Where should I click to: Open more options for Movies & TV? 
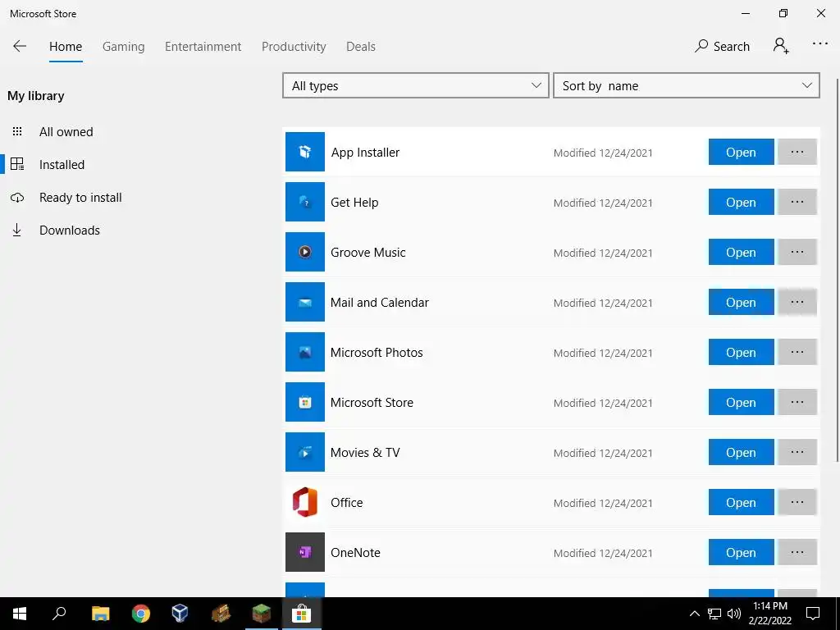[x=797, y=452]
